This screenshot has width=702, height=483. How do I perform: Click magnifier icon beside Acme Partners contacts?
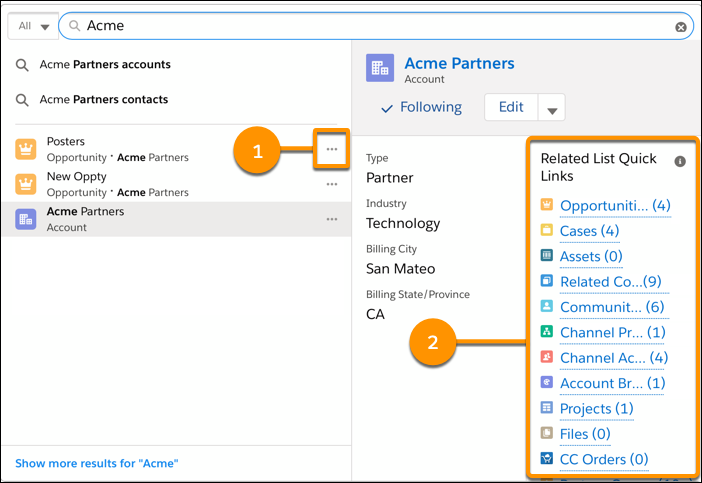[22, 100]
